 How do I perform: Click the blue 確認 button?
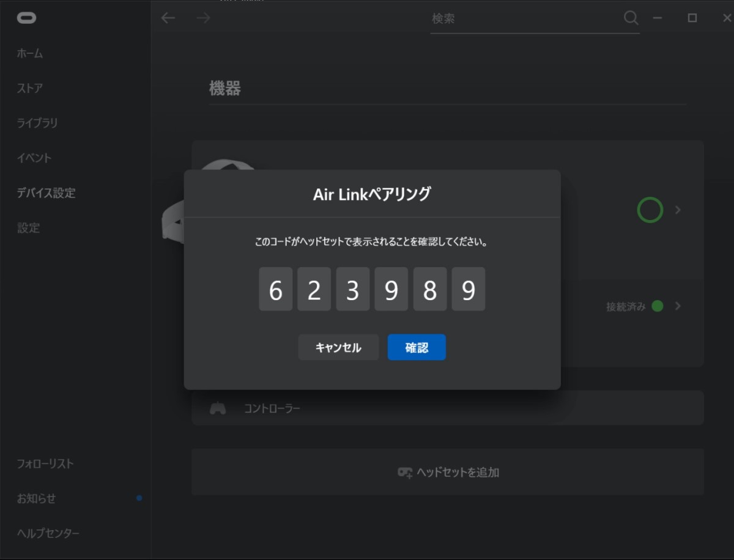[417, 347]
